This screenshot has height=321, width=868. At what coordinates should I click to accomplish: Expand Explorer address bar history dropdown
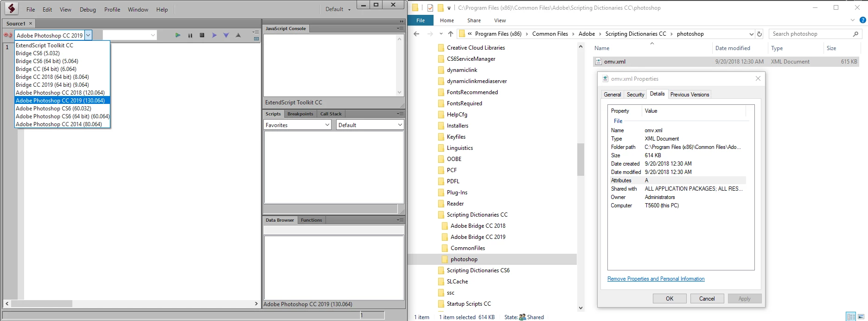751,34
